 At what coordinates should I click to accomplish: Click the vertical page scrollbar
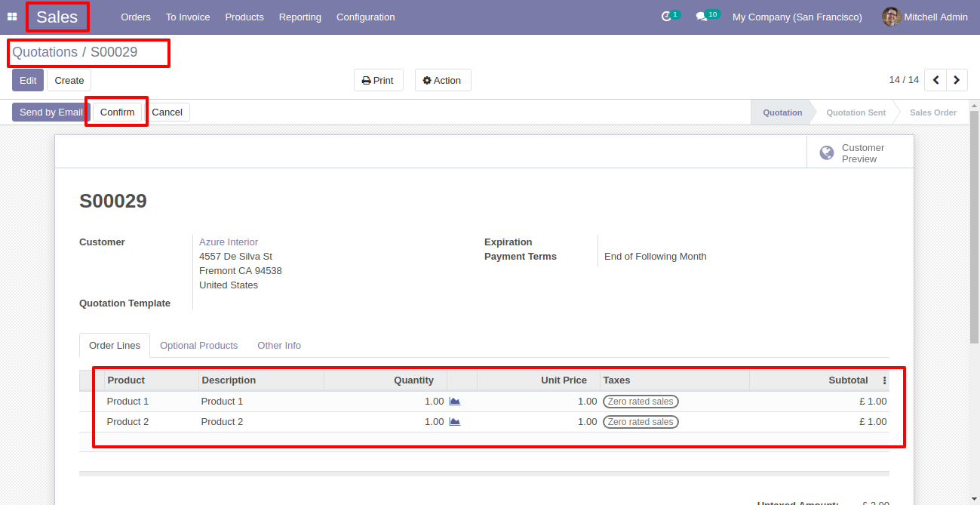pyautogui.click(x=974, y=226)
